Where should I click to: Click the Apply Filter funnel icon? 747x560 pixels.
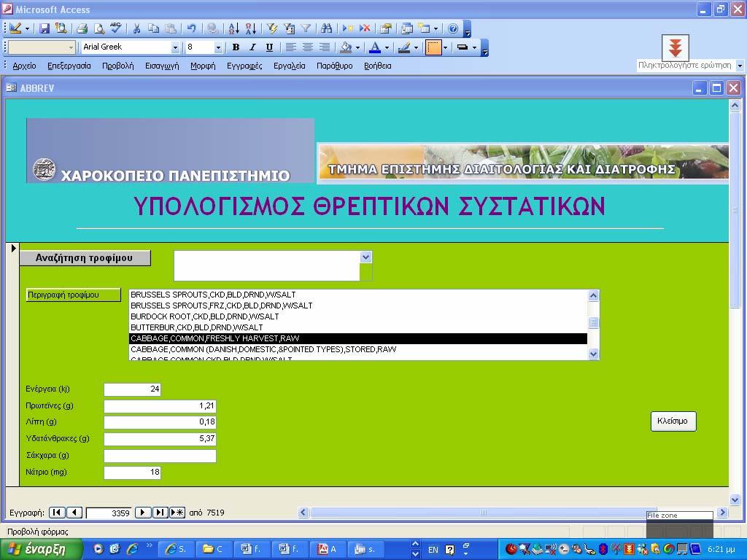point(306,29)
